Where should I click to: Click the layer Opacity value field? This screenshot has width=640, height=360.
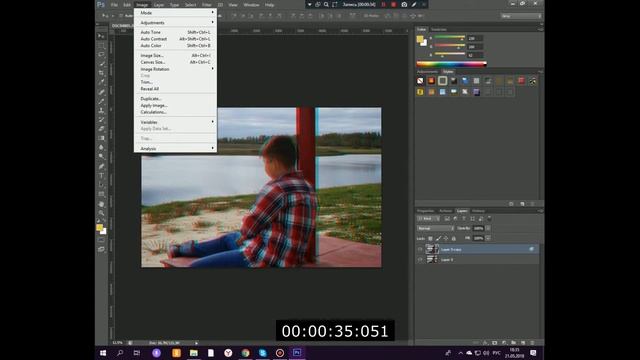click(478, 229)
